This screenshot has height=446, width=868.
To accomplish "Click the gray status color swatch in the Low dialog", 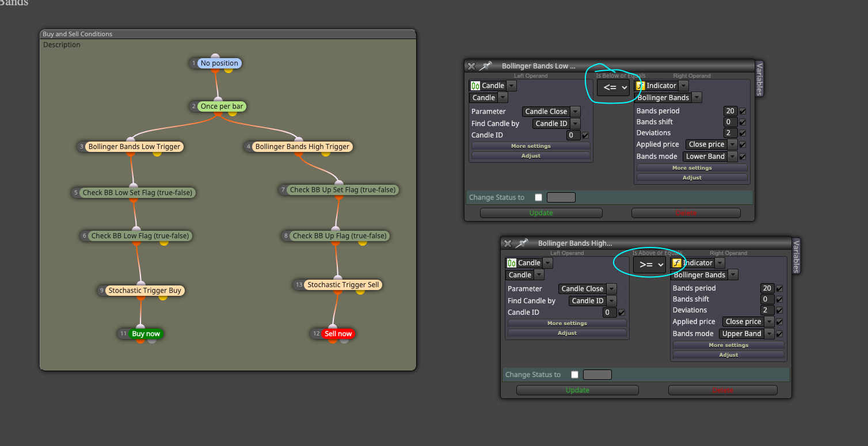I will 561,197.
